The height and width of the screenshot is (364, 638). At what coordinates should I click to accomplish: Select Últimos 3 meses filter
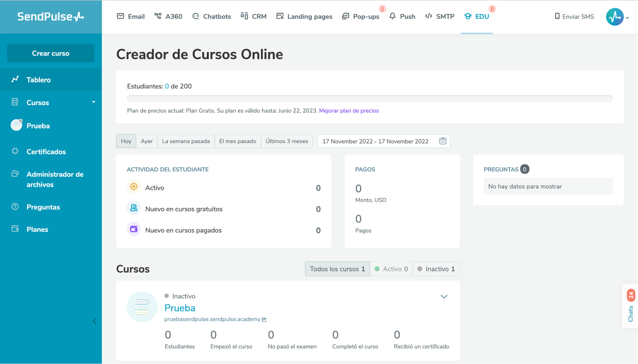[287, 141]
